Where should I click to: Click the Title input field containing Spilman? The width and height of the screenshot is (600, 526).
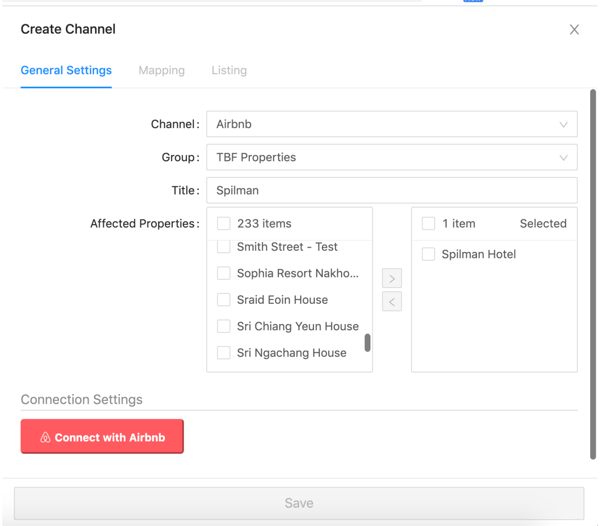(392, 190)
